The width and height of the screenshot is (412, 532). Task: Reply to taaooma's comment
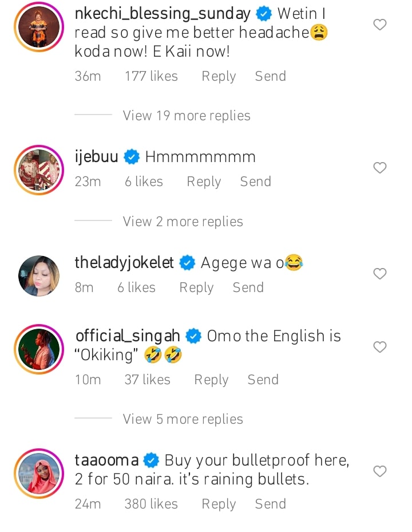pyautogui.click(x=219, y=504)
